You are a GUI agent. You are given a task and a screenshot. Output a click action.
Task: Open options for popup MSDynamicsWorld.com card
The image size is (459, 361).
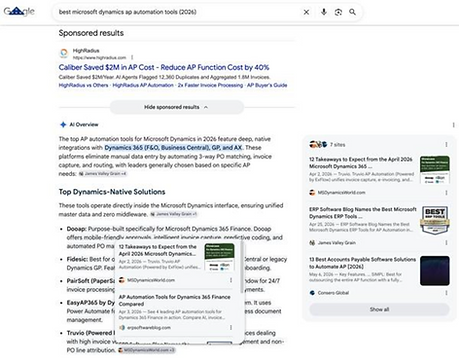click(x=231, y=280)
